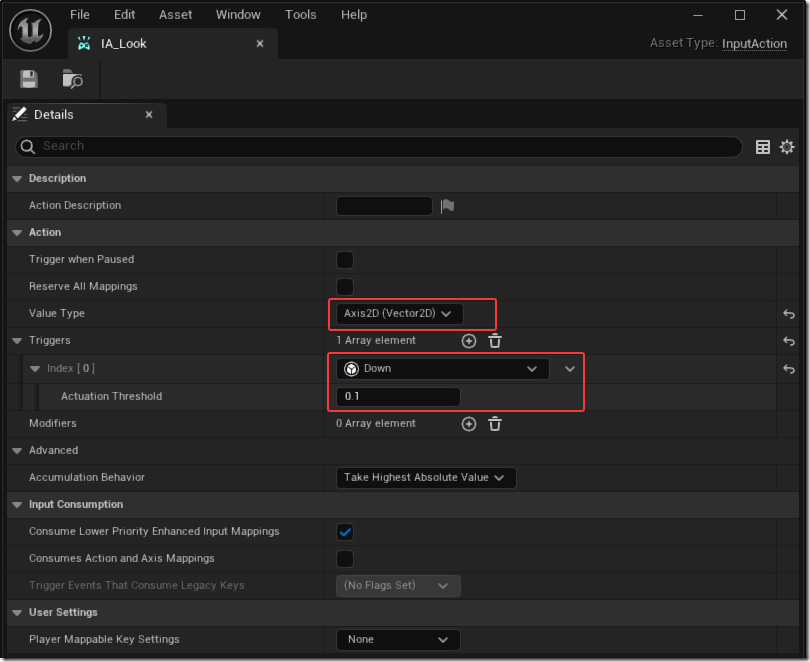This screenshot has width=810, height=662.
Task: Toggle Reserve All Mappings checkbox
Action: (345, 287)
